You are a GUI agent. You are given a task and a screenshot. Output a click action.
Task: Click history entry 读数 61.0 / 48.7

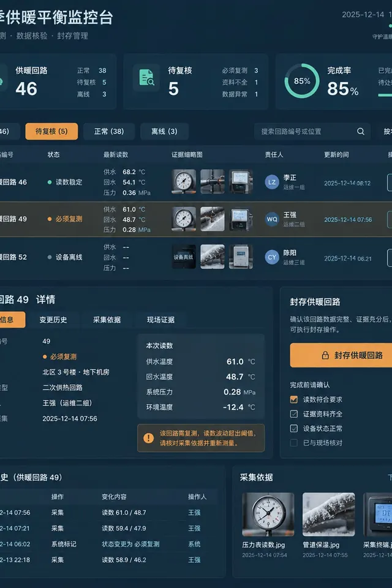[124, 513]
